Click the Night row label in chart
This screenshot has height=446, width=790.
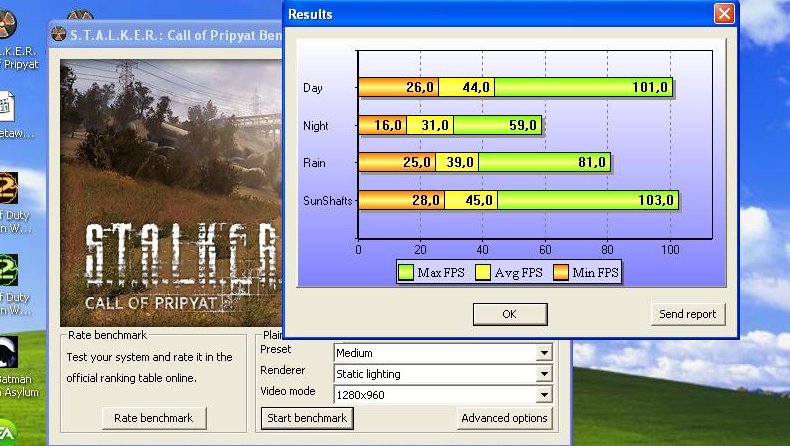point(315,125)
